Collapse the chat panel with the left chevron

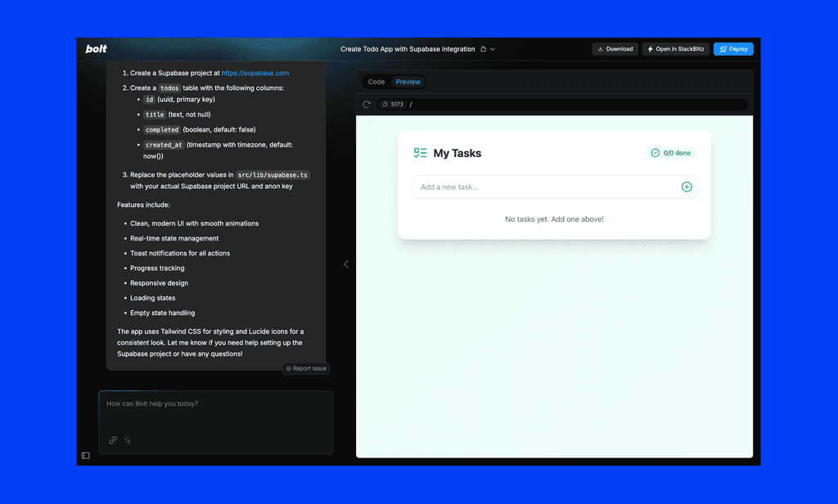point(345,263)
